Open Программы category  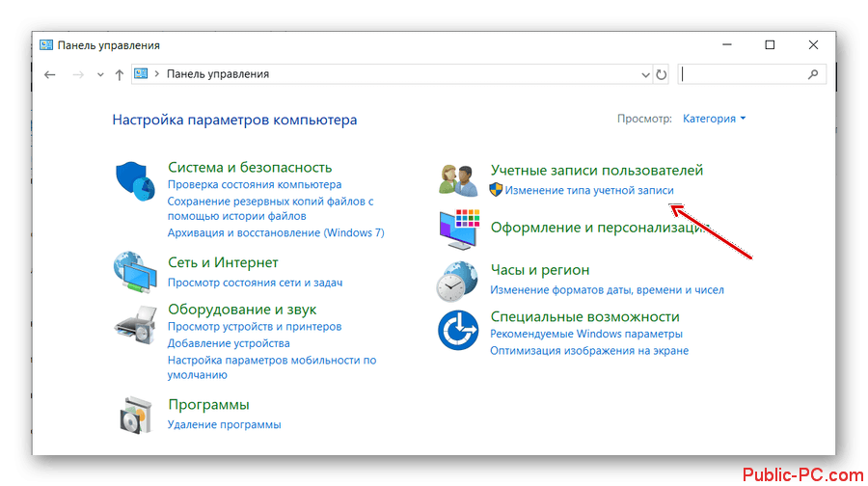point(208,404)
